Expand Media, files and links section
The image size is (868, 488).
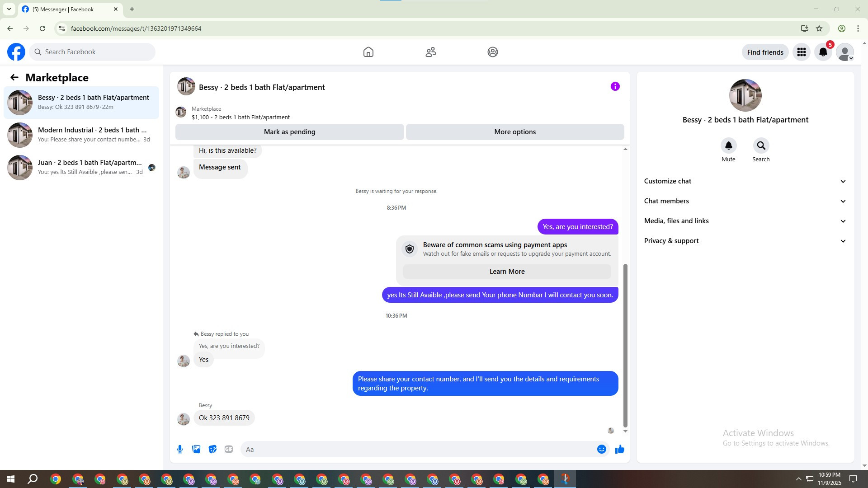745,221
